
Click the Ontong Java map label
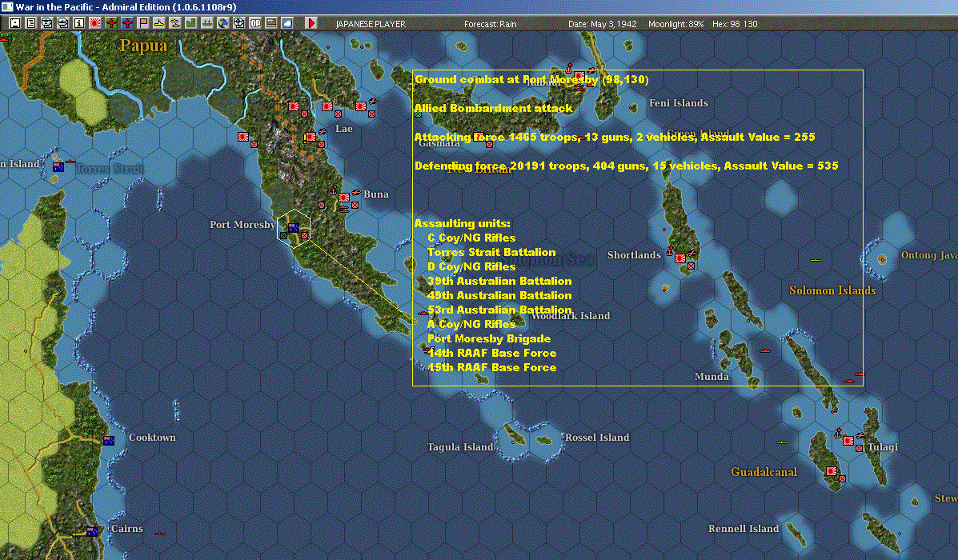point(929,255)
